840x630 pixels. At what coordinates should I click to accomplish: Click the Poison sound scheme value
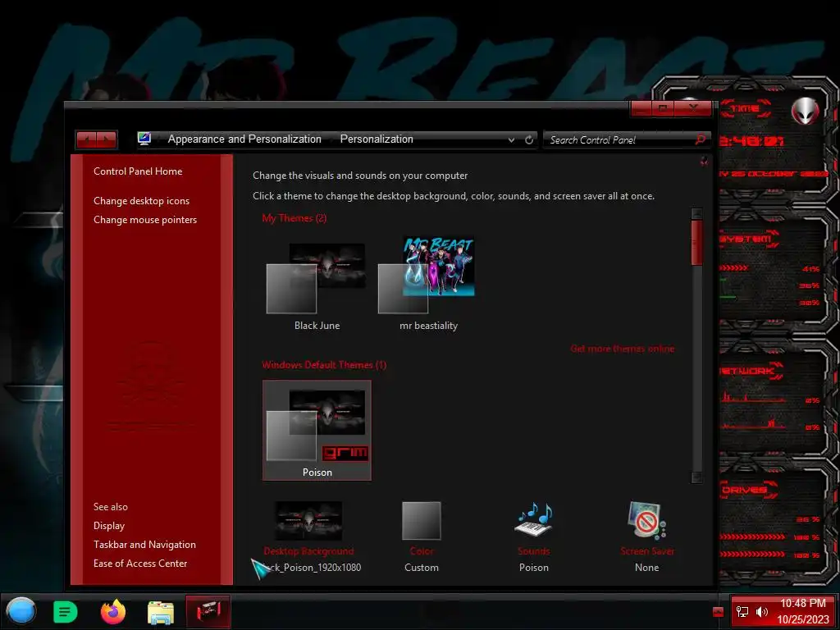(x=533, y=568)
